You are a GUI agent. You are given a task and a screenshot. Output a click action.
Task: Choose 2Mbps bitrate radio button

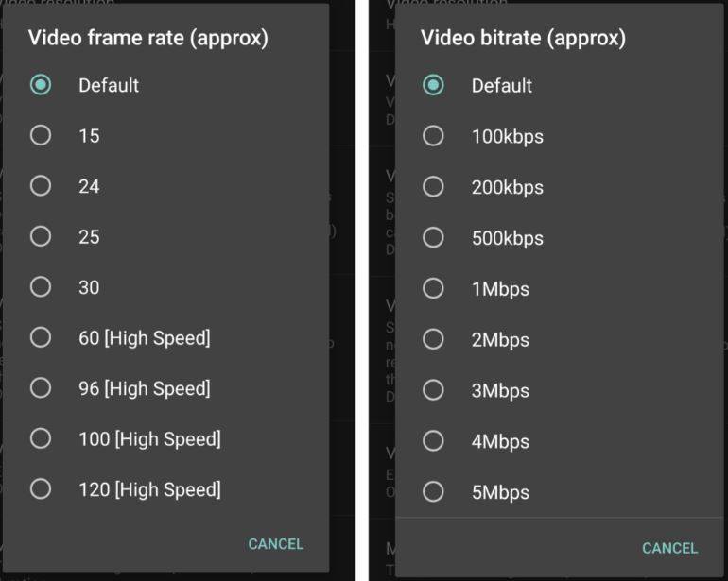(433, 339)
